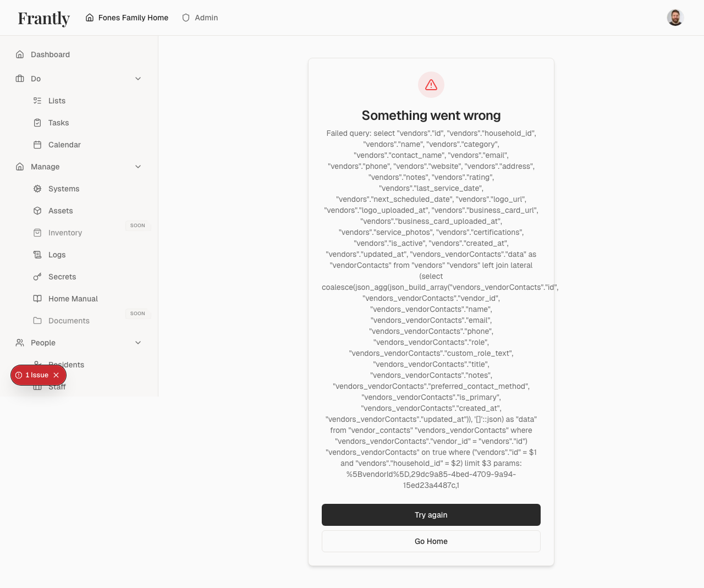Open Calendar via its calendar icon
Image resolution: width=704 pixels, height=588 pixels.
coord(37,145)
